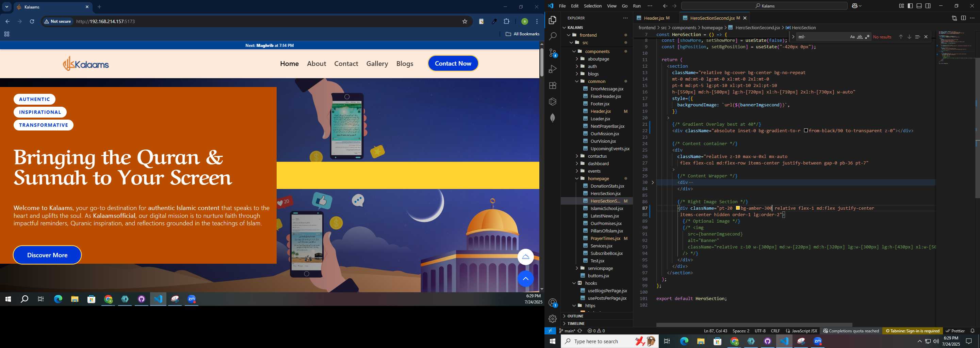Click the remote window indicator in status bar

pos(550,331)
